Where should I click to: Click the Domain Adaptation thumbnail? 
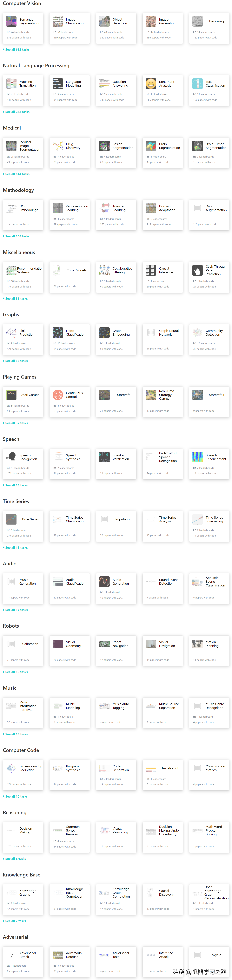click(151, 208)
